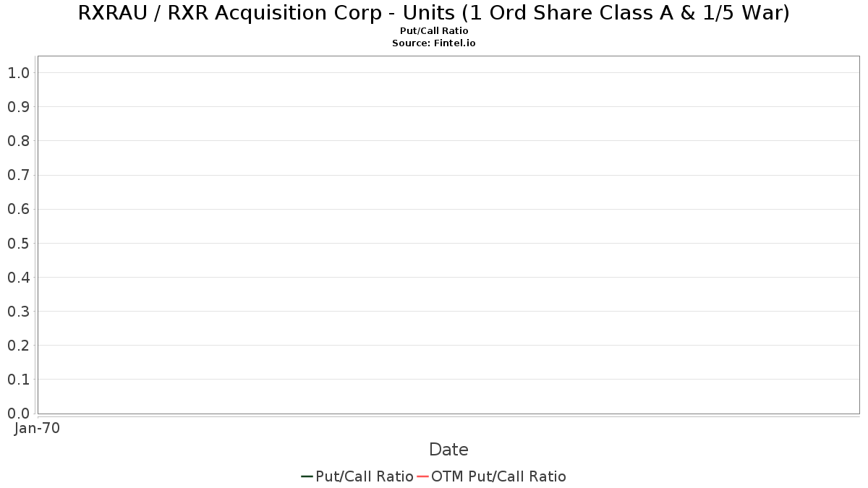Click the Put/Call Ratio legend label
The image size is (868, 488).
click(365, 476)
